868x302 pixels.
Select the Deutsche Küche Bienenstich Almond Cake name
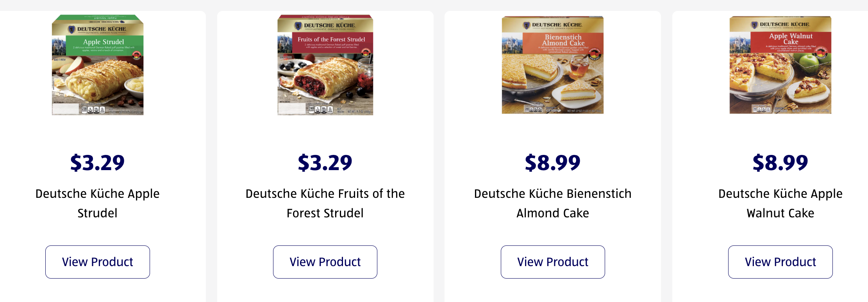click(553, 203)
